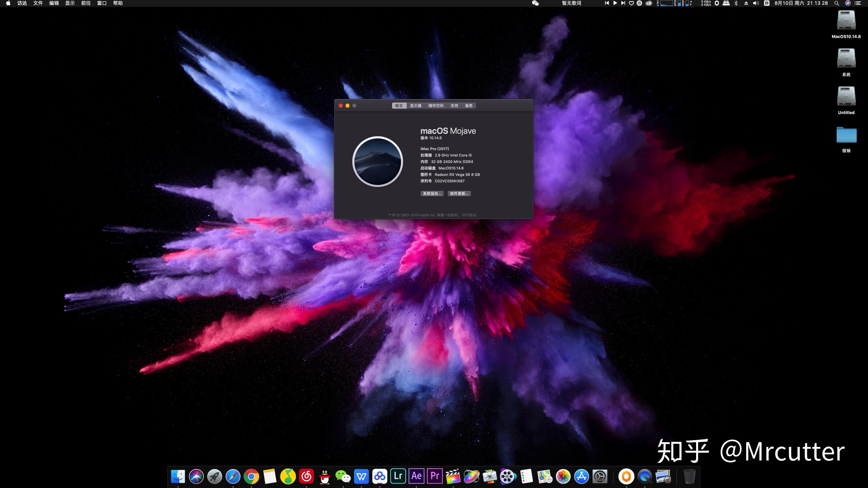Viewport: 868px width, 488px height.
Task: Open WPS Office from the dock
Action: coord(361,477)
